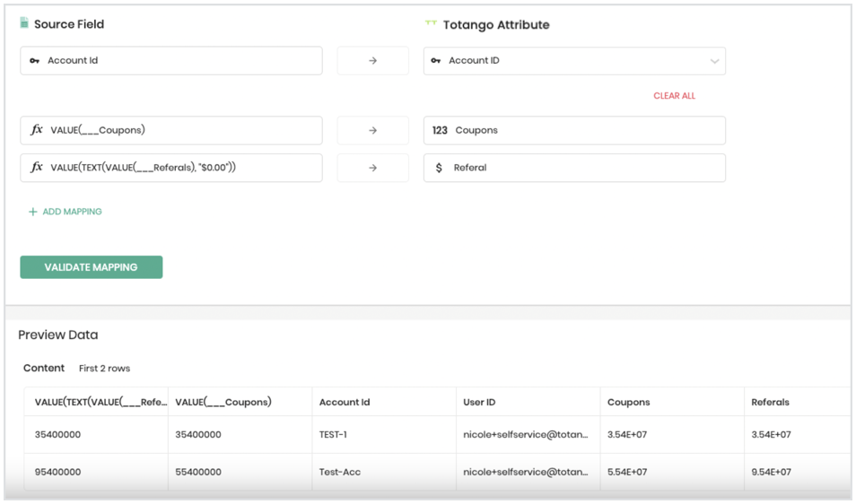The image size is (856, 504).
Task: Click the fx icon beside VALUE(___Coupons) formula
Action: coord(37,130)
